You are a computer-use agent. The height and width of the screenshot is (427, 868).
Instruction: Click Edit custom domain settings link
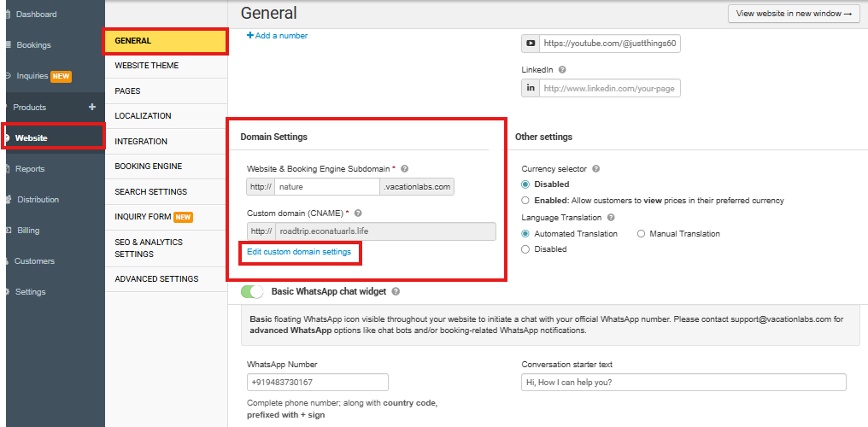coord(299,252)
